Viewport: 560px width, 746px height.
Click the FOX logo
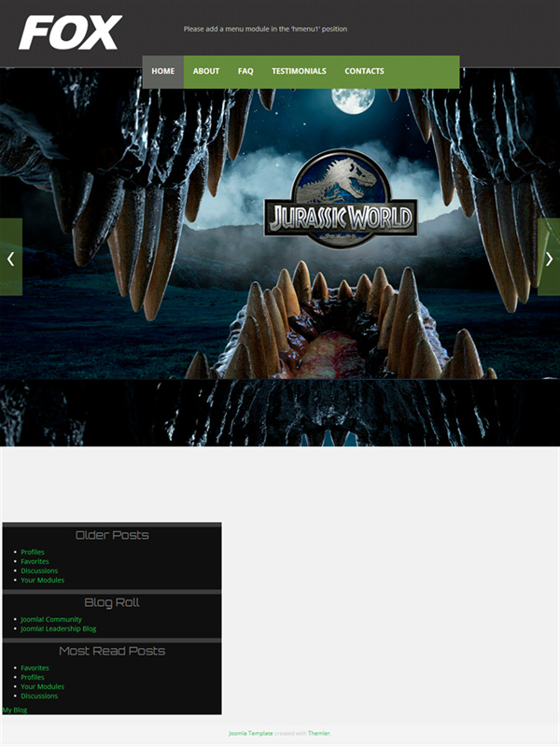point(70,33)
